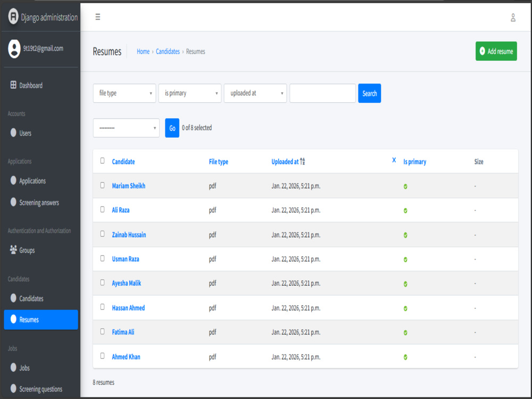Sort by Is primary column header
This screenshot has height=399, width=532.
click(414, 162)
